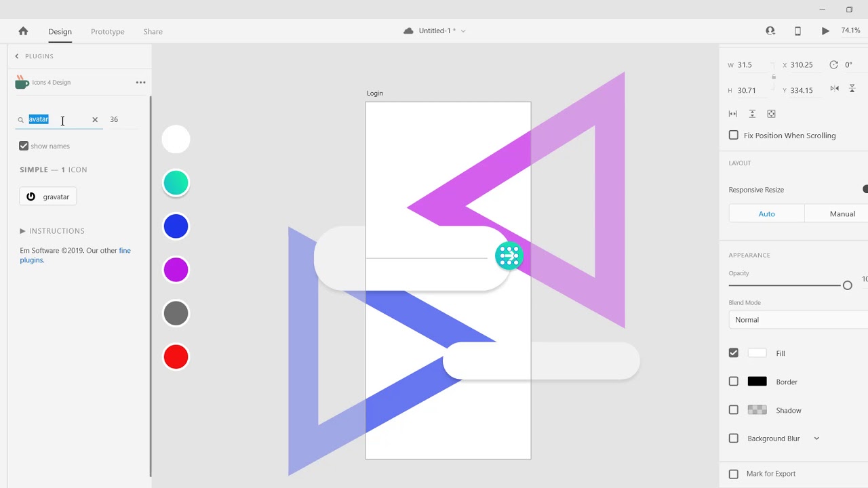Click the teal arrow button on artboard
The width and height of the screenshot is (868, 488).
click(509, 256)
